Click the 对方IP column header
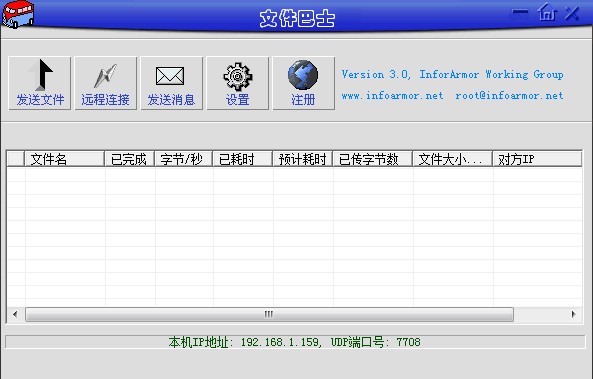The height and width of the screenshot is (379, 593). 537,159
